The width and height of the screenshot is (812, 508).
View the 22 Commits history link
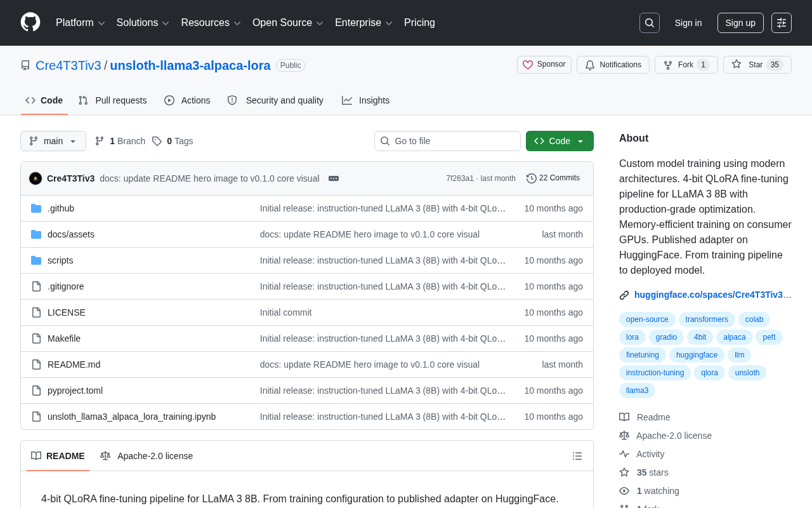(553, 178)
